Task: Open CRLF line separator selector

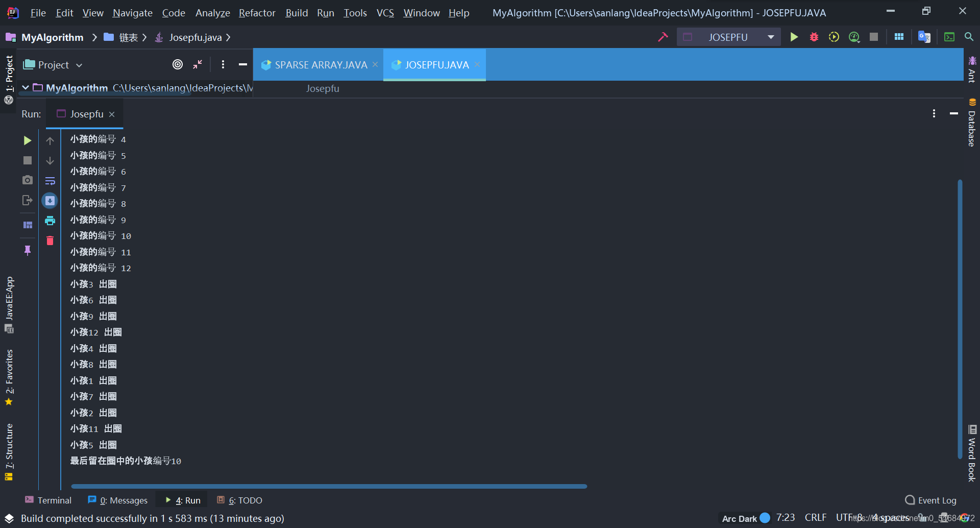Action: point(815,518)
